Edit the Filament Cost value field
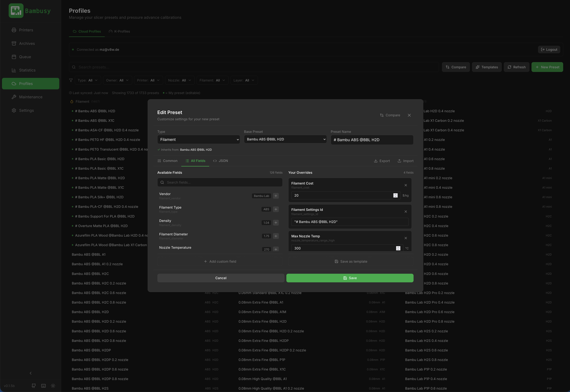 [346, 195]
